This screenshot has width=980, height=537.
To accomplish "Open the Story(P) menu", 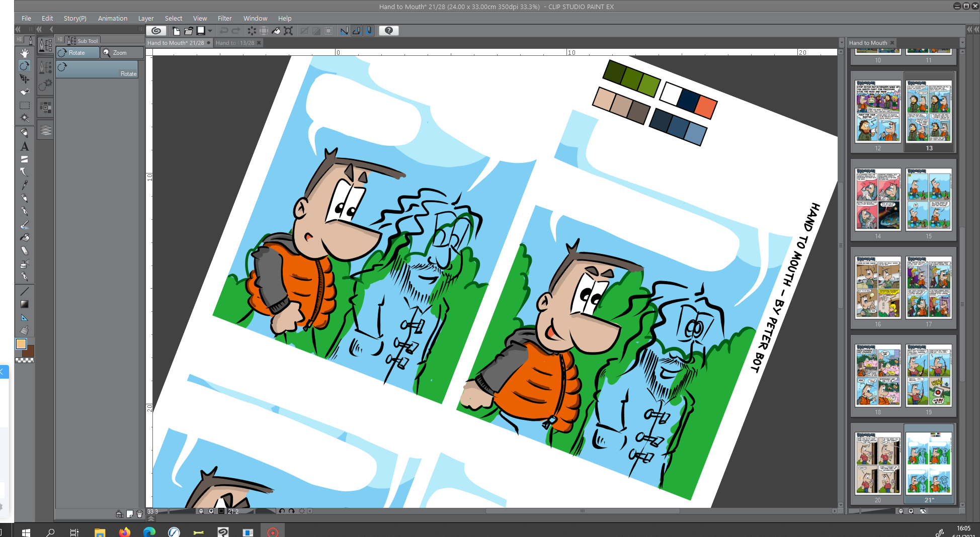I will pos(75,18).
